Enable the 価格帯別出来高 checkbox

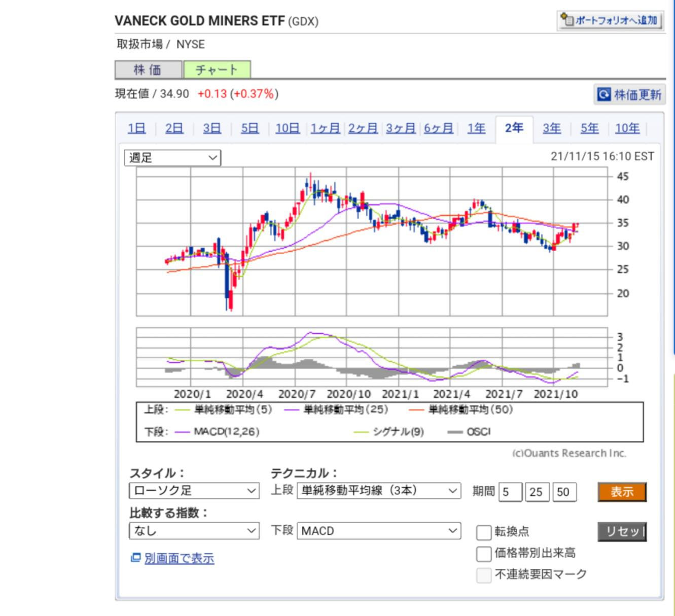coord(484,554)
